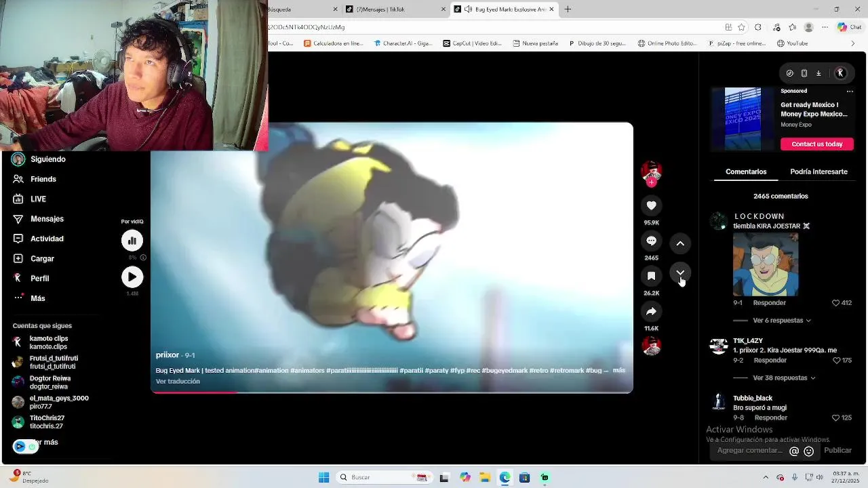Reply to Tubbio_black's comment via Responder

point(771,418)
